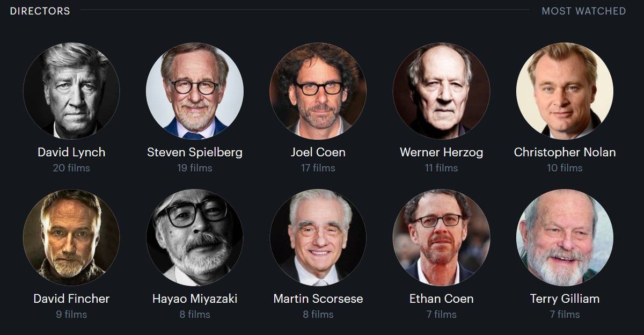This screenshot has height=335, width=644.
Task: View Lynch's 20 films count
Action: click(71, 168)
